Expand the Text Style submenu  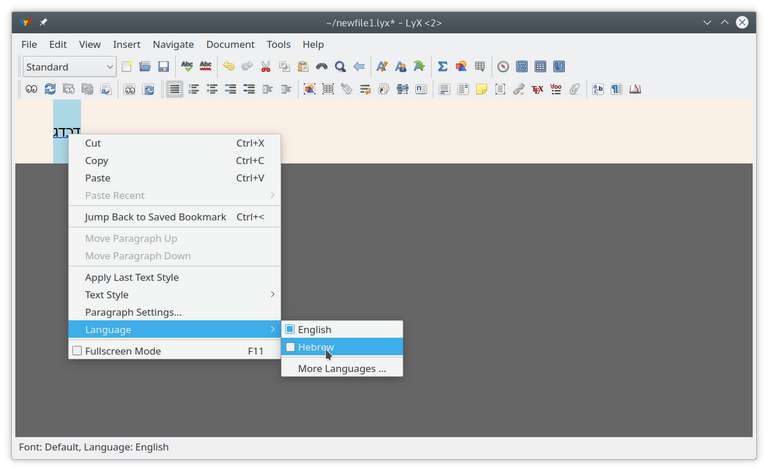coord(174,295)
